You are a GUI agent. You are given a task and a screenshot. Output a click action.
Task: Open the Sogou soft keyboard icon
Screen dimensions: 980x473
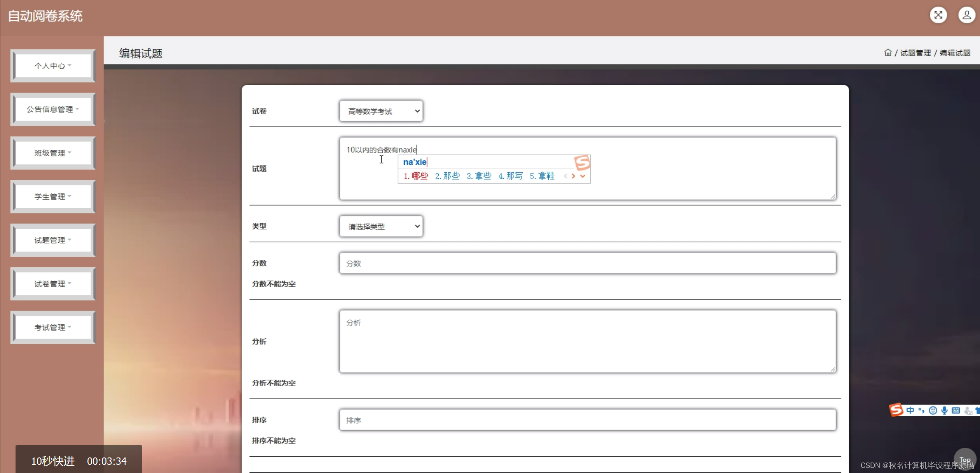956,410
